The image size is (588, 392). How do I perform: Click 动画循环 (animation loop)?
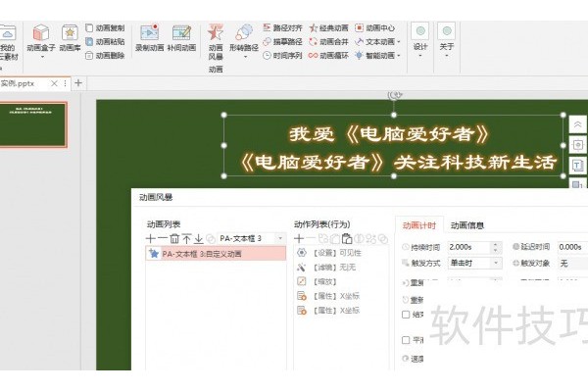[x=329, y=56]
